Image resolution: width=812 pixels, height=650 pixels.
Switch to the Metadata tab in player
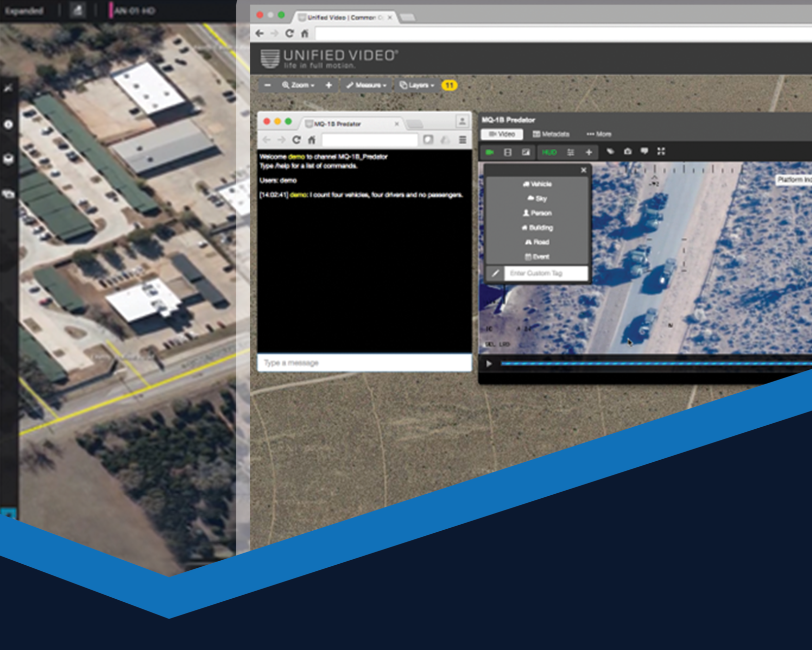[551, 134]
